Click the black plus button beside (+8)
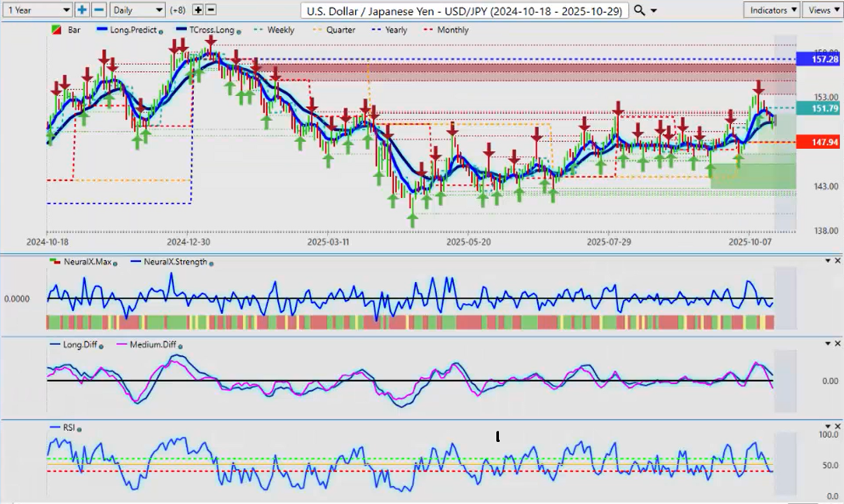This screenshot has width=844, height=504. tap(198, 9)
